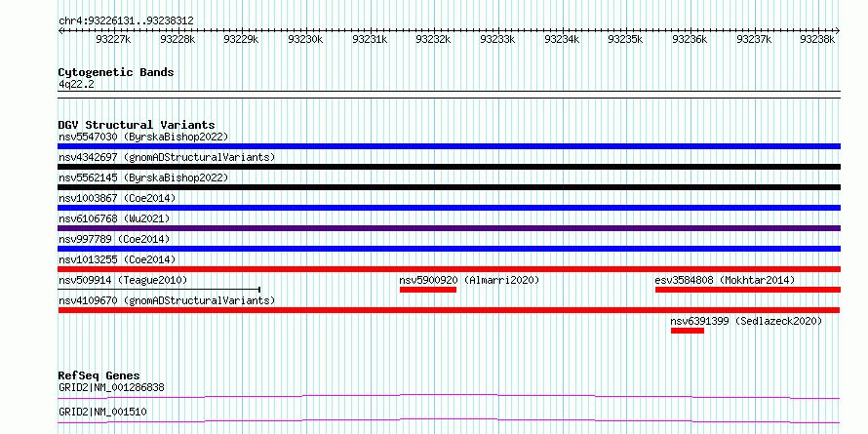Click the magenta GRID2 NM_001286838 transcript line

click(449, 396)
